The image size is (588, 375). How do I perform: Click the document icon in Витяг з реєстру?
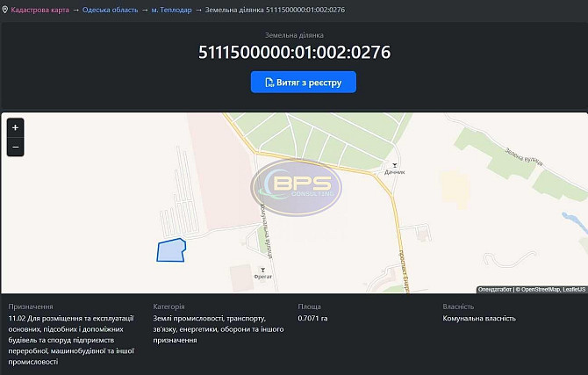[269, 83]
